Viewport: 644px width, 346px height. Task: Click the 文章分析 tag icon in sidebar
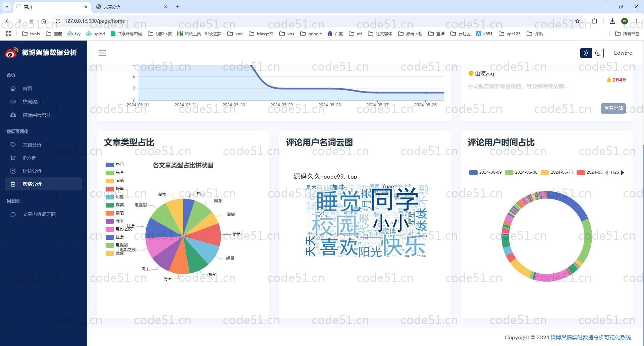(x=13, y=145)
